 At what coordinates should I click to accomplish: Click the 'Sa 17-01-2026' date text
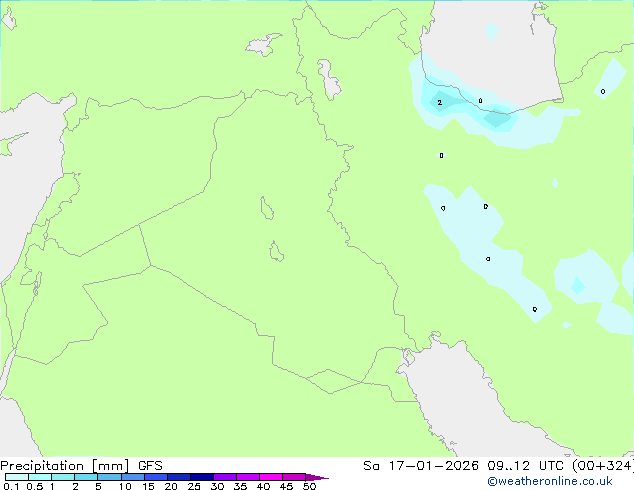point(421,466)
